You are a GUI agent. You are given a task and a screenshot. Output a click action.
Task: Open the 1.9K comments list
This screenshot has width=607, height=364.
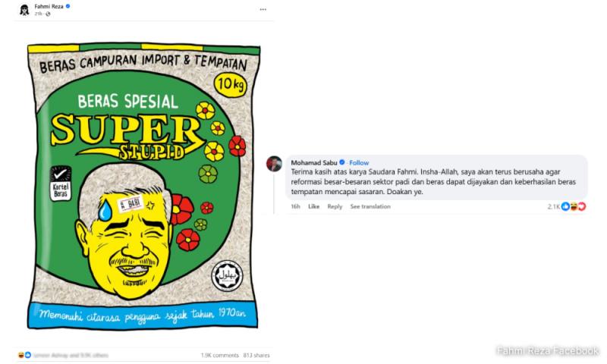pos(219,355)
